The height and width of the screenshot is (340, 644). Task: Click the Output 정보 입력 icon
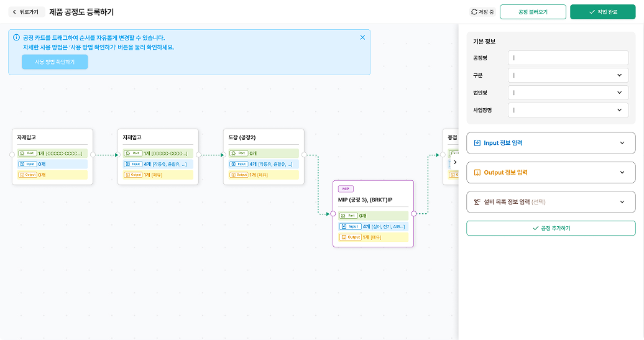(x=477, y=172)
